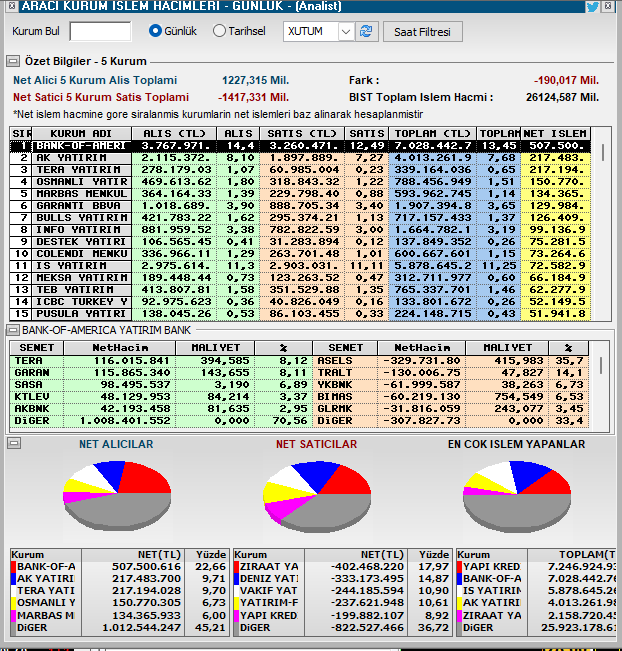
Task: Click the Twitter bird icon in title bar
Action: coord(593,7)
